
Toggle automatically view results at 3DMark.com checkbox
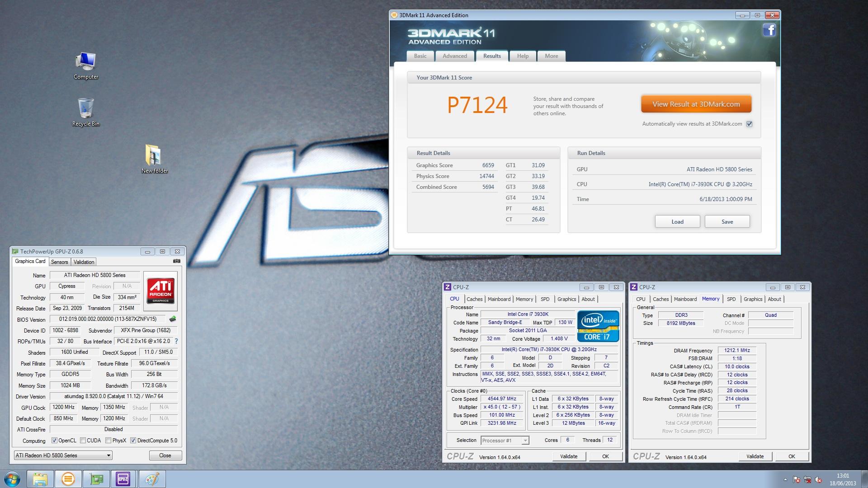749,124
